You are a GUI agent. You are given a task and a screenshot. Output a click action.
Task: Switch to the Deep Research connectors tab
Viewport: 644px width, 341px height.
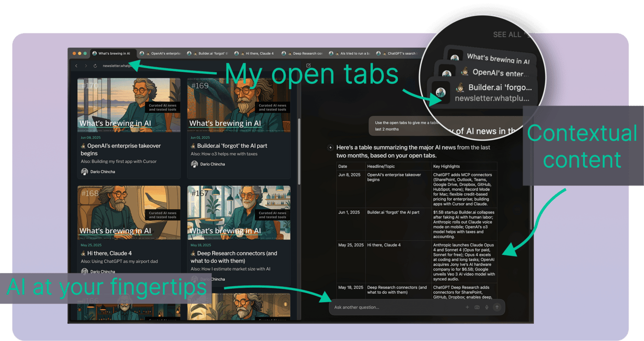tap(302, 53)
